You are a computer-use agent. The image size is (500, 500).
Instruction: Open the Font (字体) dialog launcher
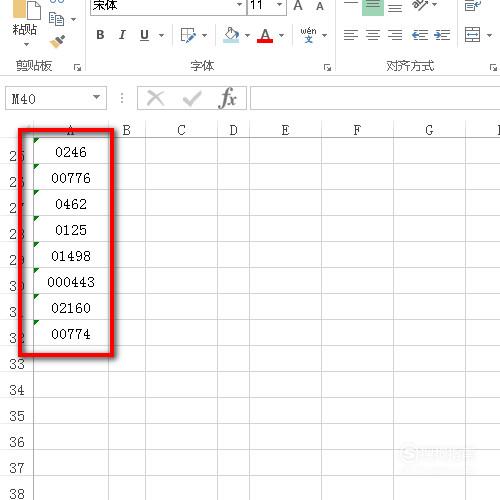click(327, 68)
